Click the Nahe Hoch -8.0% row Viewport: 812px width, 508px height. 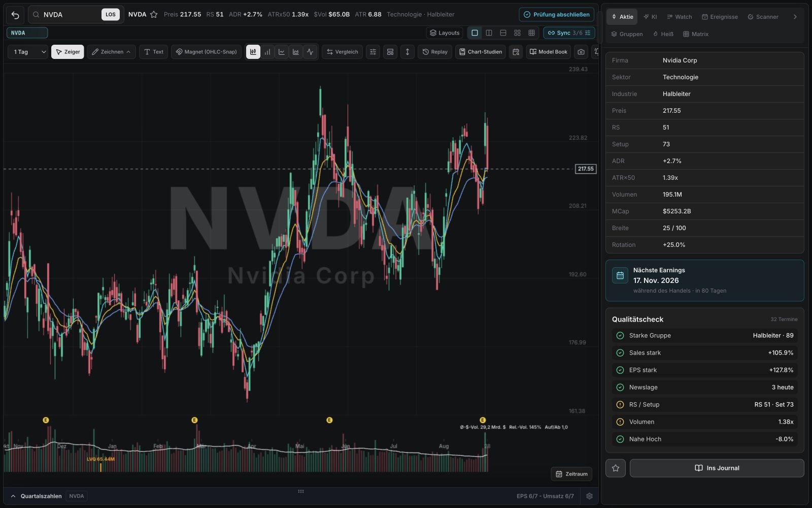pyautogui.click(x=704, y=439)
